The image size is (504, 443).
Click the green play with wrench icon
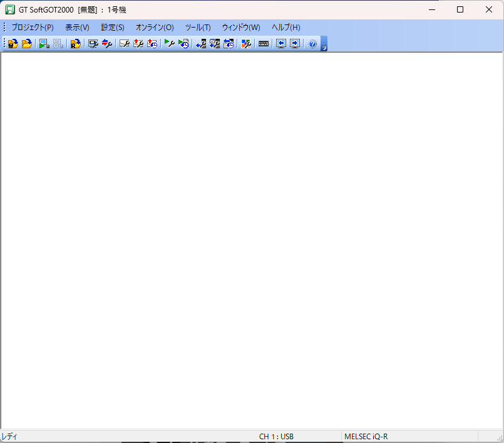[169, 44]
